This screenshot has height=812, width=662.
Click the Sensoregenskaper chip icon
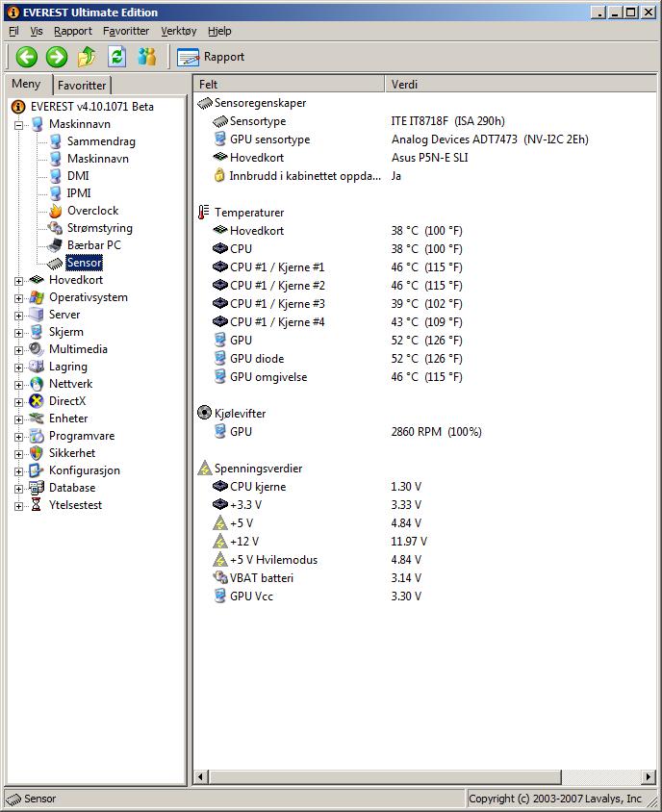[205, 103]
